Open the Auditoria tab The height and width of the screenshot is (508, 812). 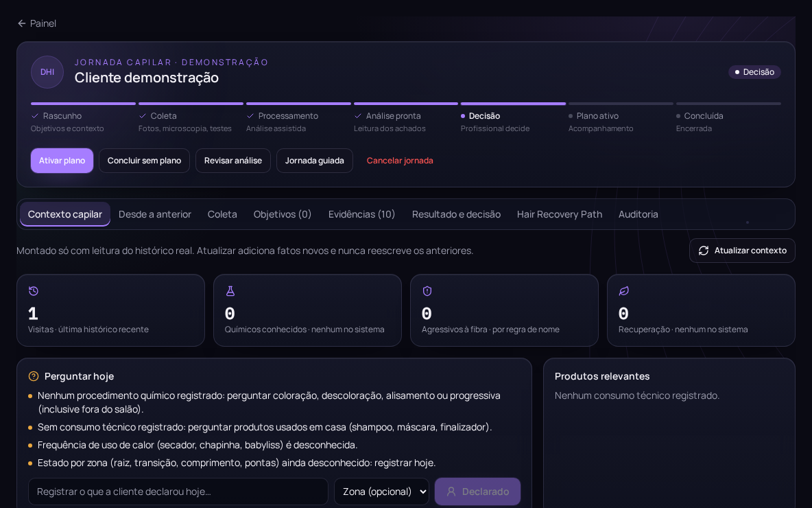click(638, 214)
